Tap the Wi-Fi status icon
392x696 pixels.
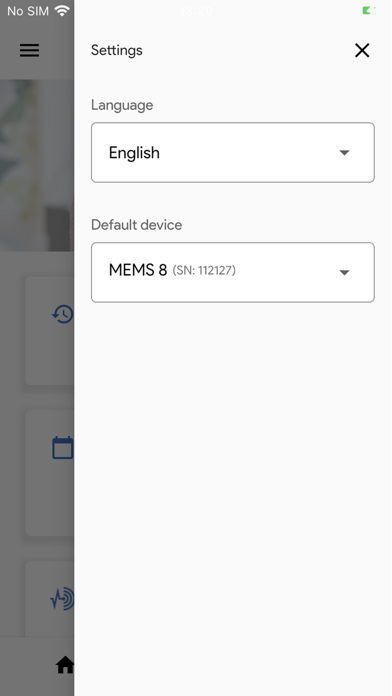point(62,11)
